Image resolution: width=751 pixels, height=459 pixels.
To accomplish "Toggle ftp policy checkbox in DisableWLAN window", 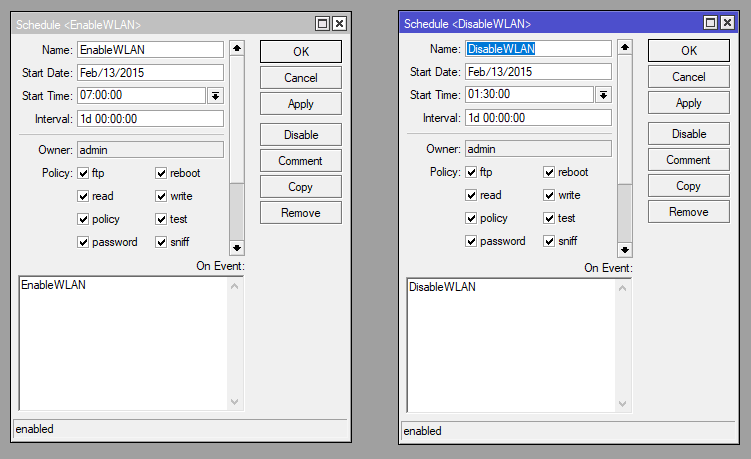I will [471, 172].
